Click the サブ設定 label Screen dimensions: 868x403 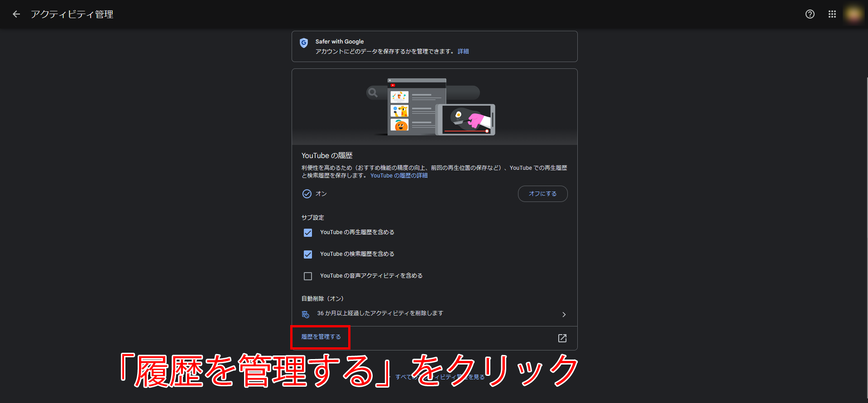click(x=313, y=218)
